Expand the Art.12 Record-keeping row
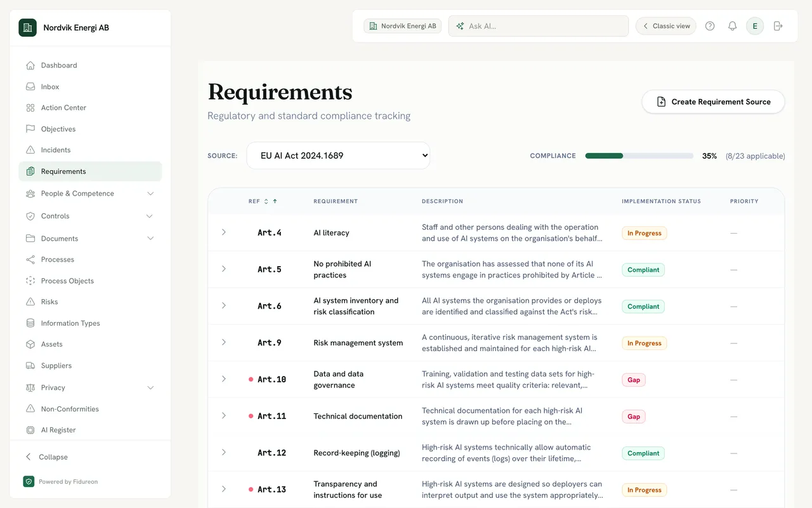 224,453
